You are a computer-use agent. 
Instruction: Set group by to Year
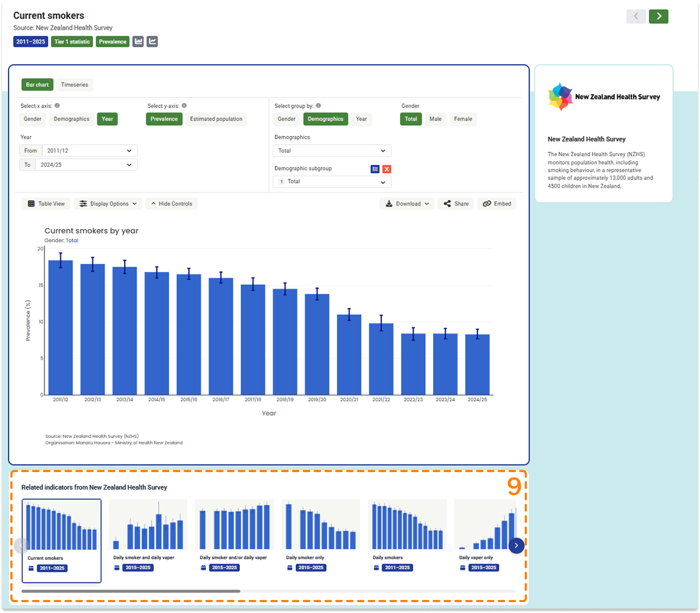(x=361, y=119)
